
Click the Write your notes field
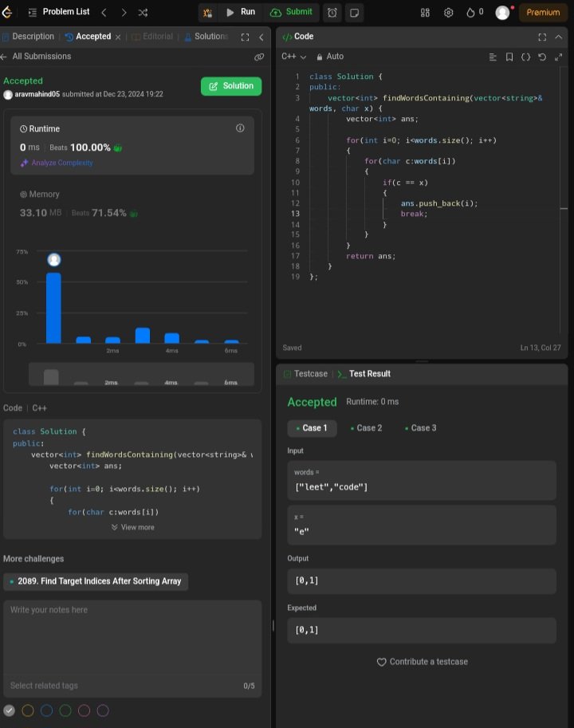coord(132,636)
